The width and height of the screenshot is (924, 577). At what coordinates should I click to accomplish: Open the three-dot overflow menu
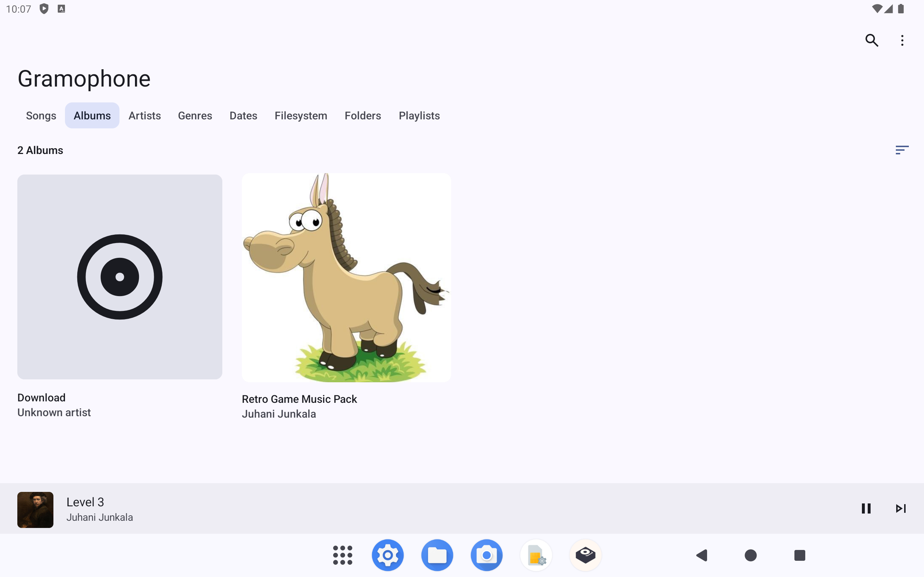click(902, 40)
